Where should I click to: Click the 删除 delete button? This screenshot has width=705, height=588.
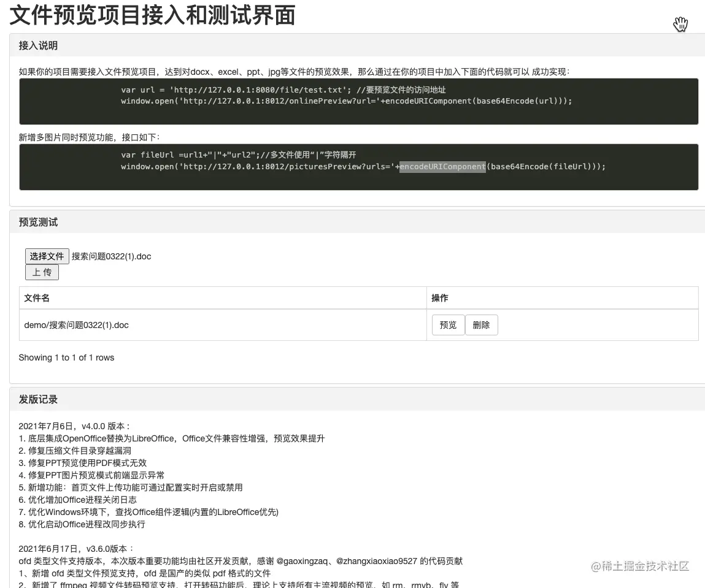[482, 324]
